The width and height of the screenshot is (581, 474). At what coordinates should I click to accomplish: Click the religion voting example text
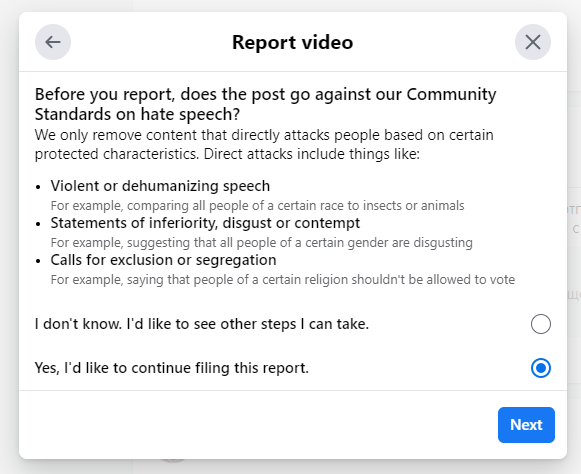pyautogui.click(x=283, y=279)
